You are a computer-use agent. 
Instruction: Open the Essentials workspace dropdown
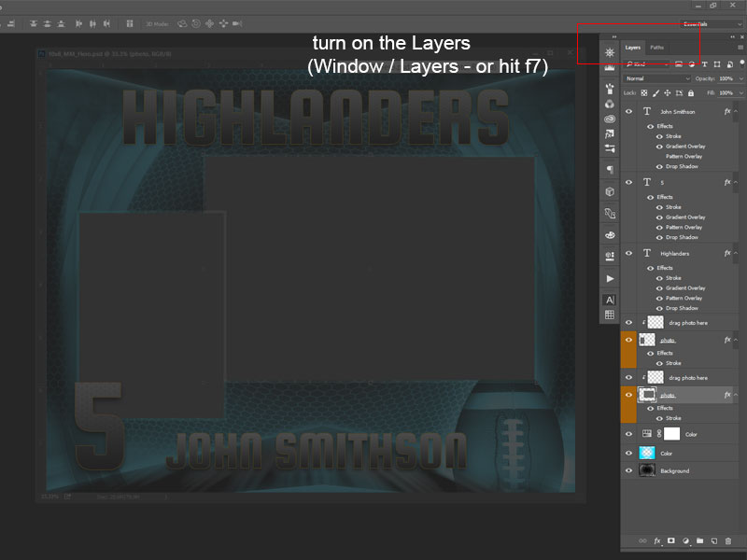(x=711, y=24)
